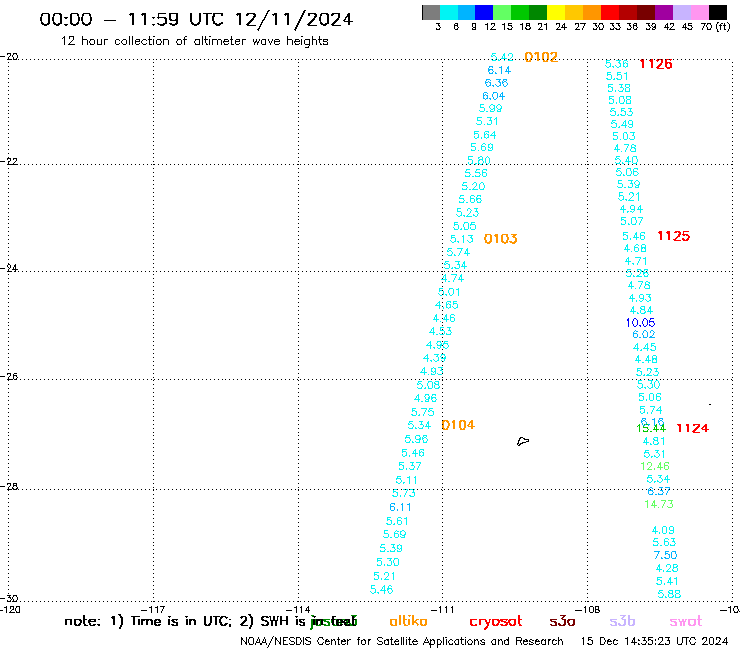Select the bright red 33 ft legend swatch
This screenshot has width=740, height=650.
point(610,12)
